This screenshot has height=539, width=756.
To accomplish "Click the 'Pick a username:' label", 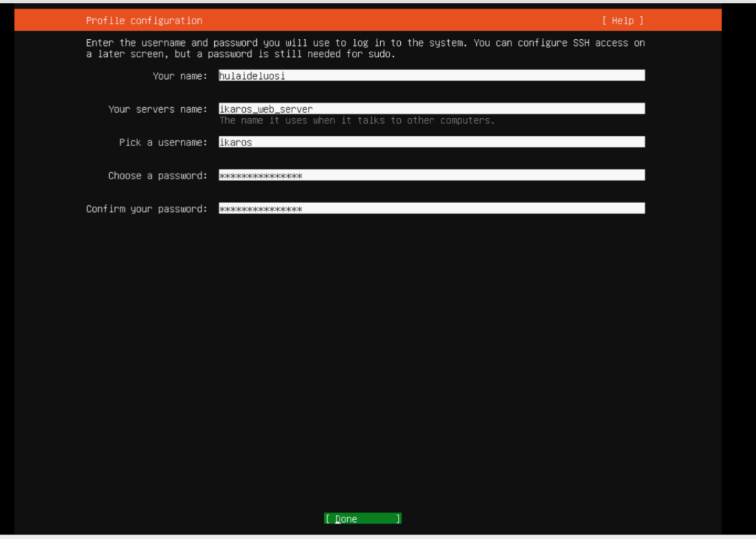I will tap(163, 143).
